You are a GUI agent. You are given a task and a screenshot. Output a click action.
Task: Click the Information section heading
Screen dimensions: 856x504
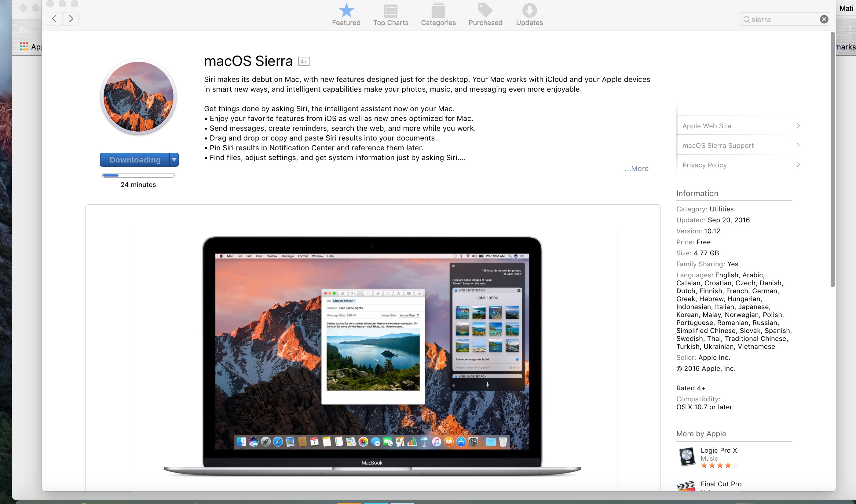(x=697, y=194)
